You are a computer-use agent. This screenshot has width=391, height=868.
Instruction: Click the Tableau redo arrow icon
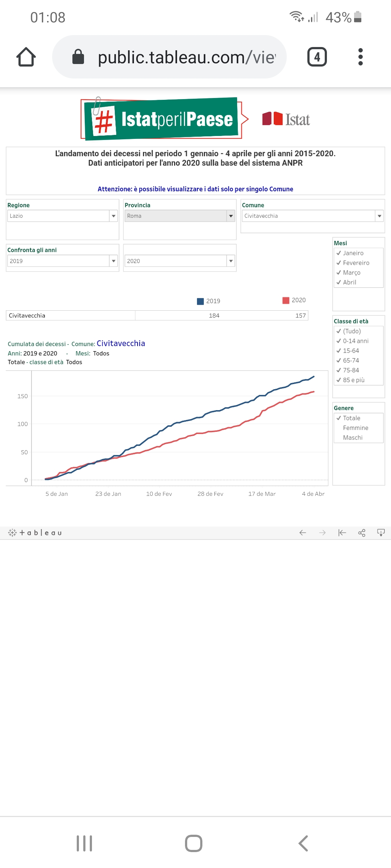coord(322,533)
